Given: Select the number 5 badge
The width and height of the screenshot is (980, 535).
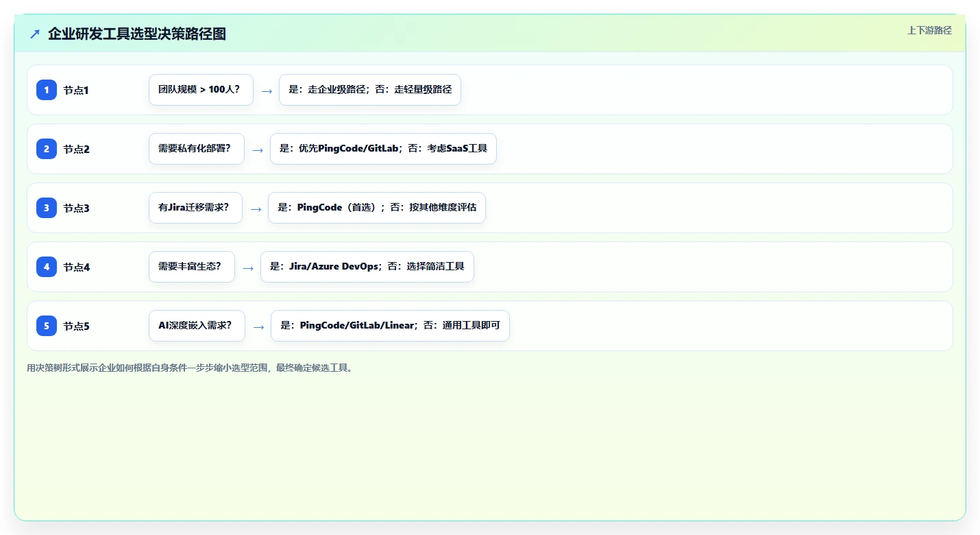Looking at the screenshot, I should pyautogui.click(x=47, y=326).
